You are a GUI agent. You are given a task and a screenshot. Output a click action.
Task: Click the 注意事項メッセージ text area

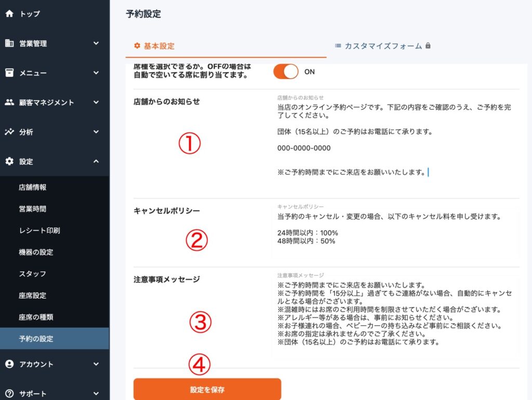[x=395, y=314]
